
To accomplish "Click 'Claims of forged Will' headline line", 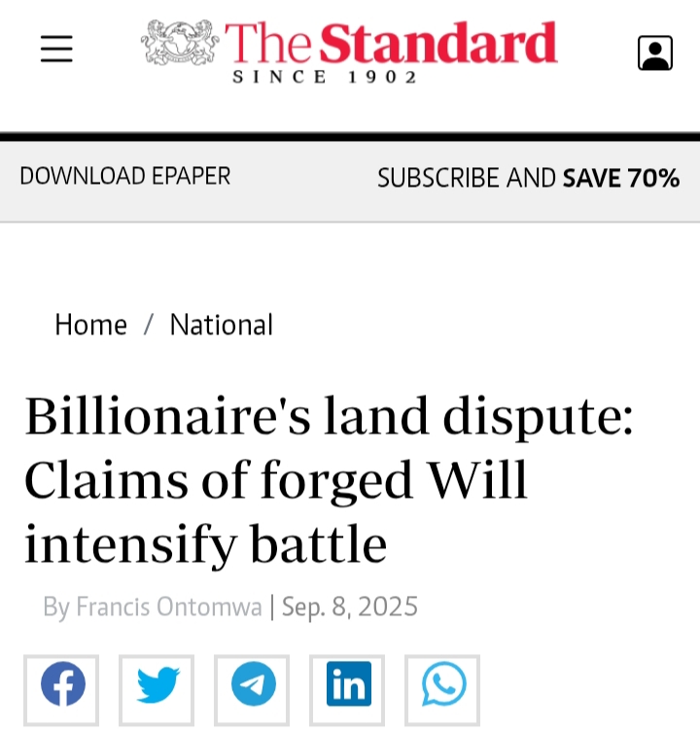I will 276,479.
